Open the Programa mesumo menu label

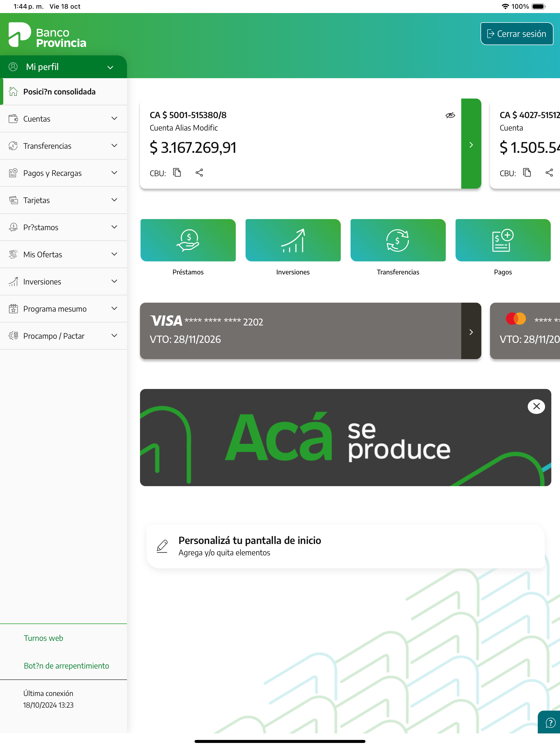(x=55, y=309)
